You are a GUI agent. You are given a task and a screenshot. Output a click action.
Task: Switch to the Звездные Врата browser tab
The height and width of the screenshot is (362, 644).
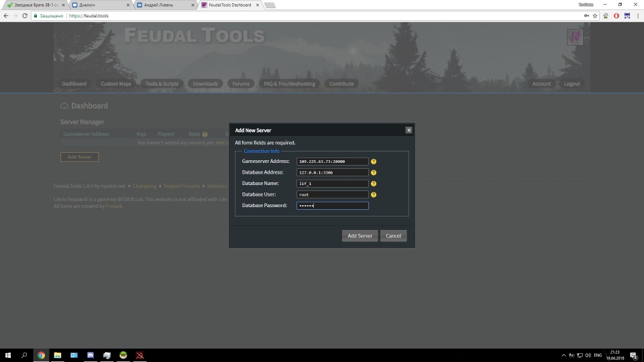[x=36, y=5]
